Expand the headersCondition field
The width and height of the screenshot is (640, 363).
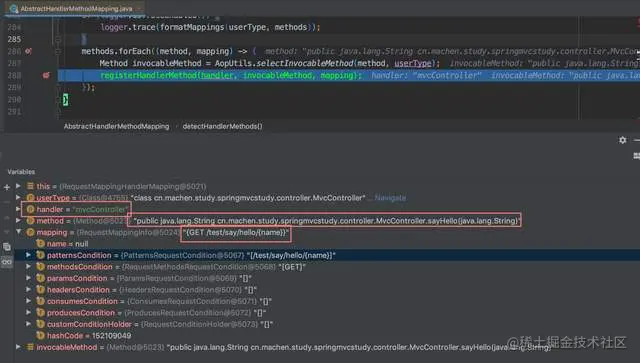pyautogui.click(x=29, y=289)
